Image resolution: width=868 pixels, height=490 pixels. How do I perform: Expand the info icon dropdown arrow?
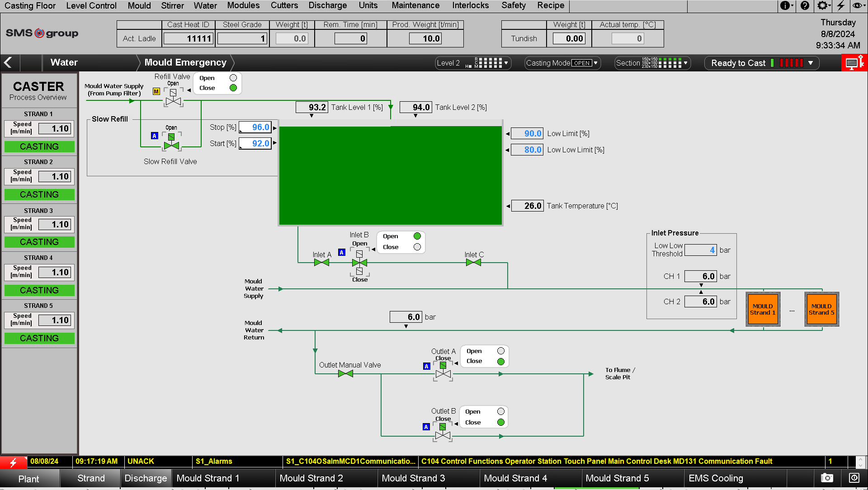[793, 5]
